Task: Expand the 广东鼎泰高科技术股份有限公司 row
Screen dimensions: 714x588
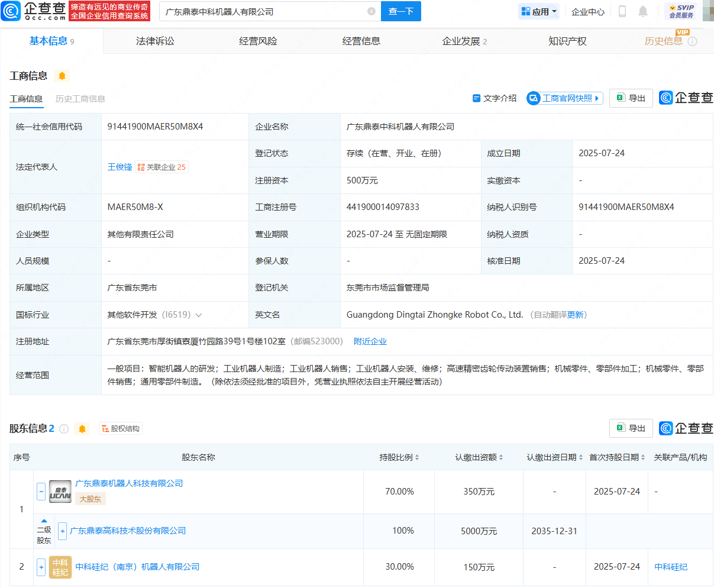Action: click(63, 531)
